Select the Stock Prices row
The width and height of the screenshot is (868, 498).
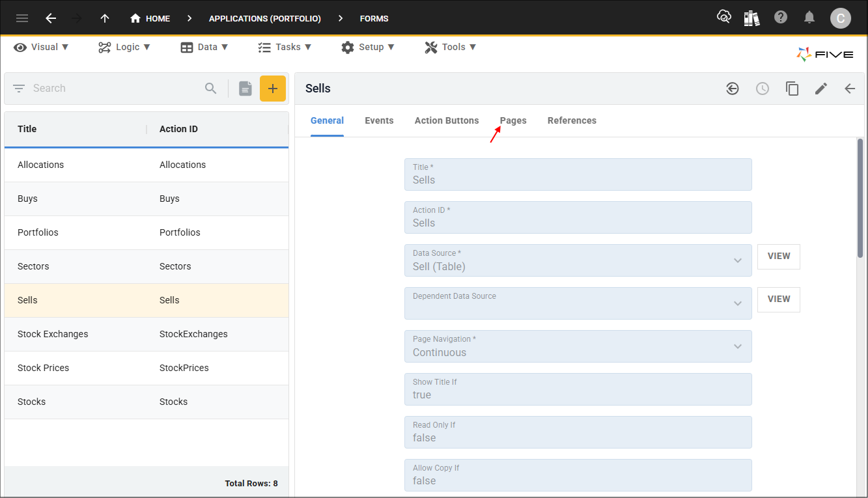pos(147,368)
